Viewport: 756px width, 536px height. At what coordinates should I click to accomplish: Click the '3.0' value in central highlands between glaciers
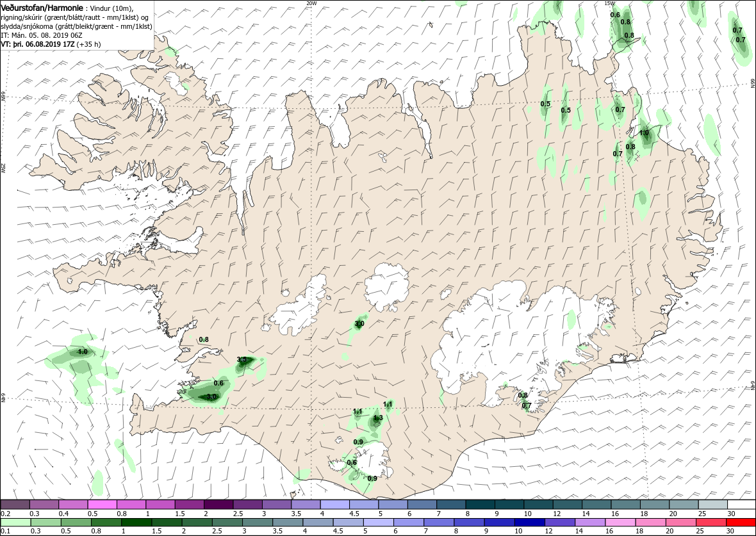(x=359, y=324)
